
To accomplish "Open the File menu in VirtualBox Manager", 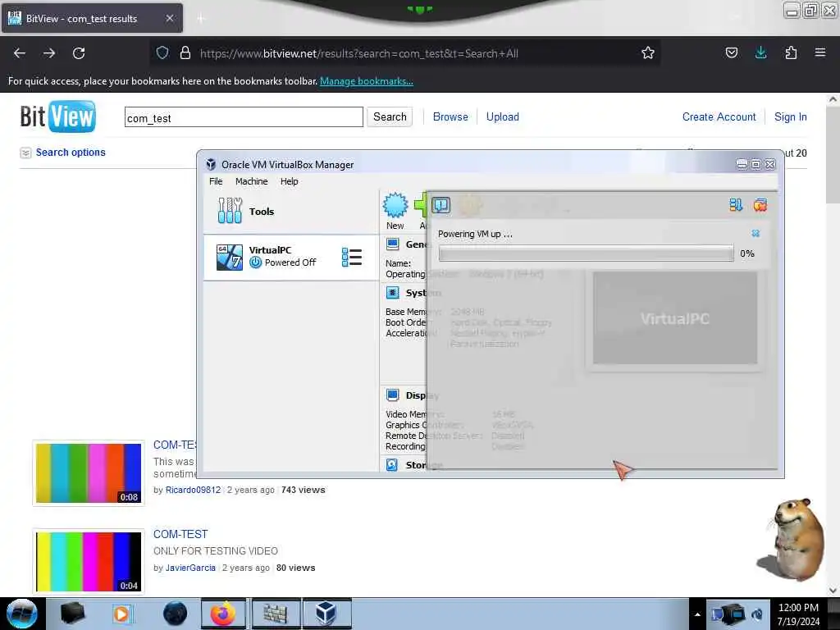I will tap(216, 181).
